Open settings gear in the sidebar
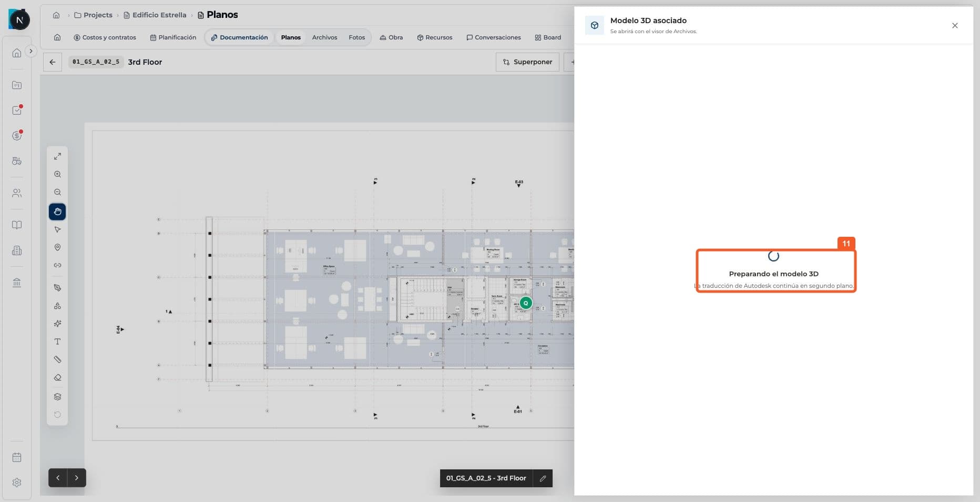The width and height of the screenshot is (980, 502). [x=17, y=483]
